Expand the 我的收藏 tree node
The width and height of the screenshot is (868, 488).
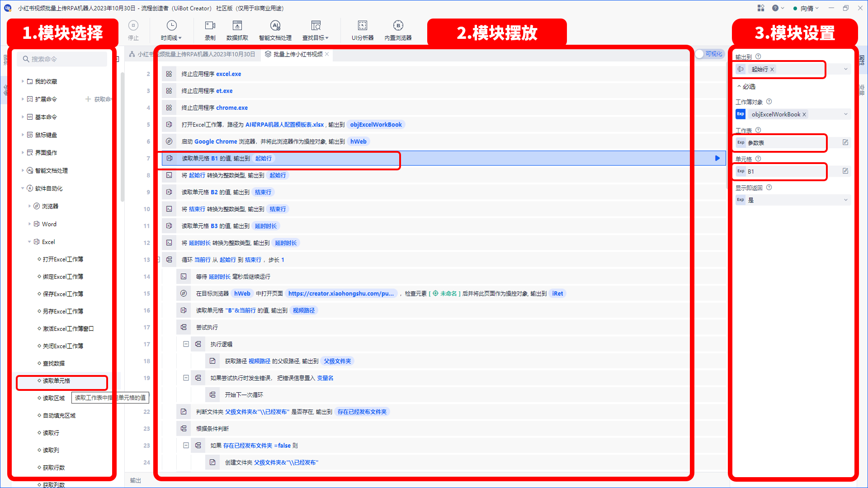coord(23,81)
